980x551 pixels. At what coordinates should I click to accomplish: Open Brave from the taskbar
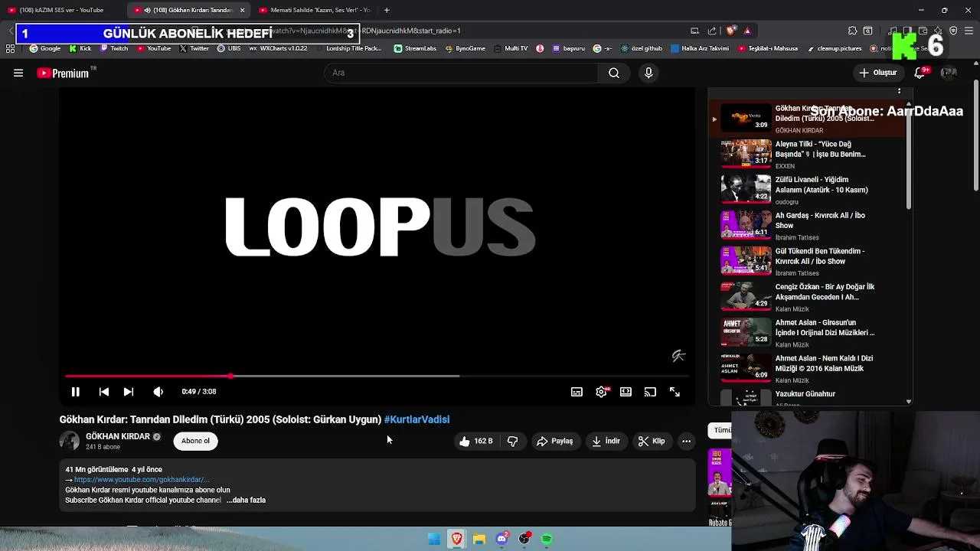(457, 539)
